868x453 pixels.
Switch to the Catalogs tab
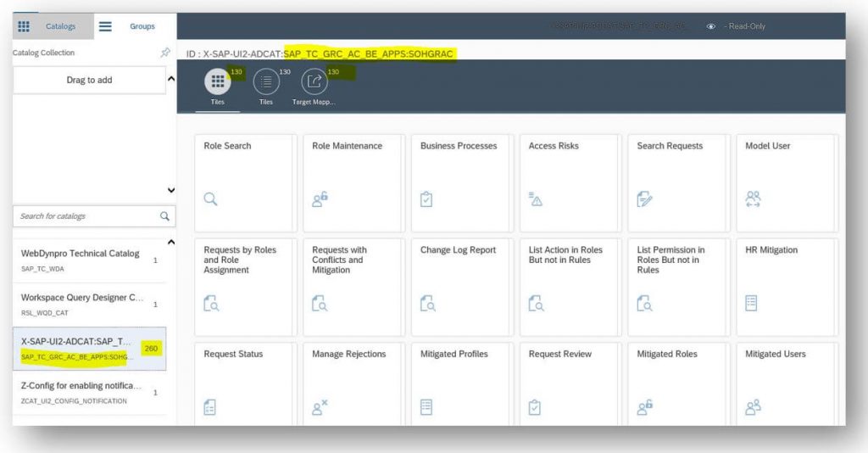click(x=60, y=26)
